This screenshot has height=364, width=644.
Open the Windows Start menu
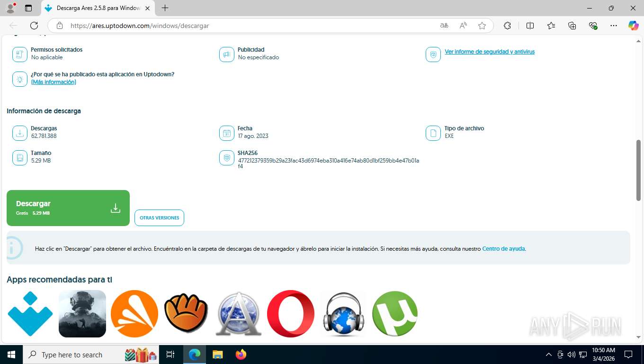pos(11,355)
